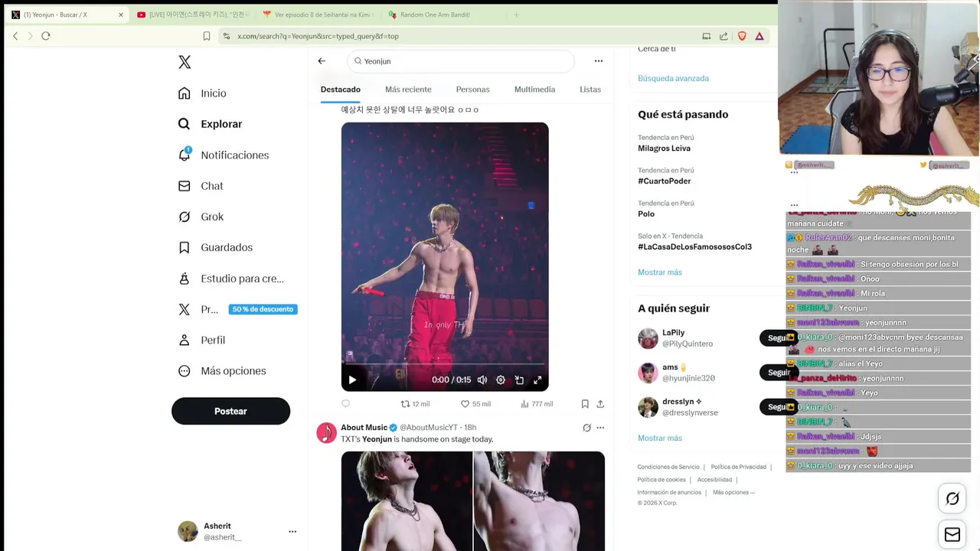Viewport: 980px width, 551px height.
Task: Click browser bookmark icon in address bar
Action: click(x=207, y=36)
